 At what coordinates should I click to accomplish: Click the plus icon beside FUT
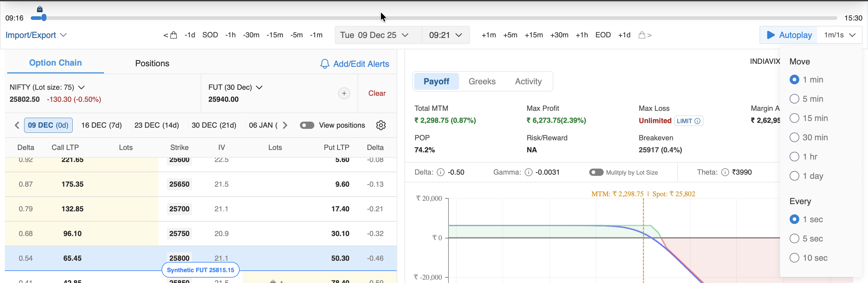(x=344, y=93)
